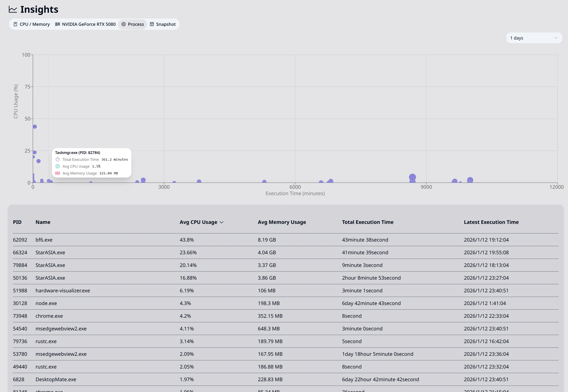Click the CPU chip icon next to Avg CPU Usage
Viewport: 568px width, 392px height.
pos(58,166)
